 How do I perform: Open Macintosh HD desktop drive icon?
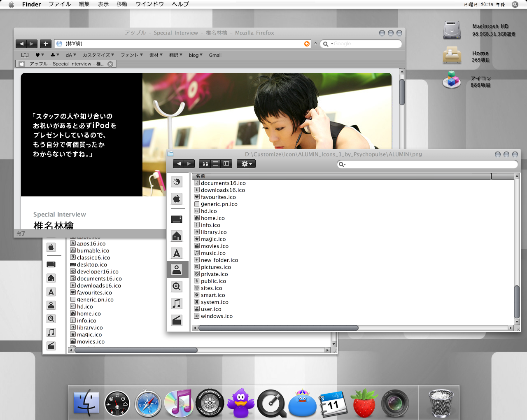452,30
